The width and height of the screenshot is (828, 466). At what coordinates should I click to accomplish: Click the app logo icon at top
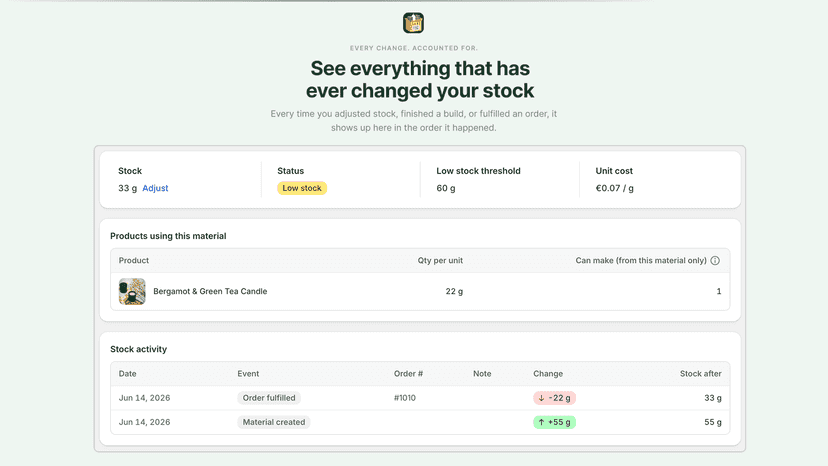(413, 23)
